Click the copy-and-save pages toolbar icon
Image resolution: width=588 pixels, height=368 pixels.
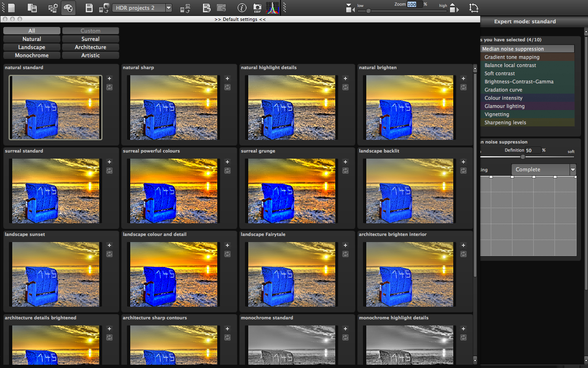pos(32,8)
